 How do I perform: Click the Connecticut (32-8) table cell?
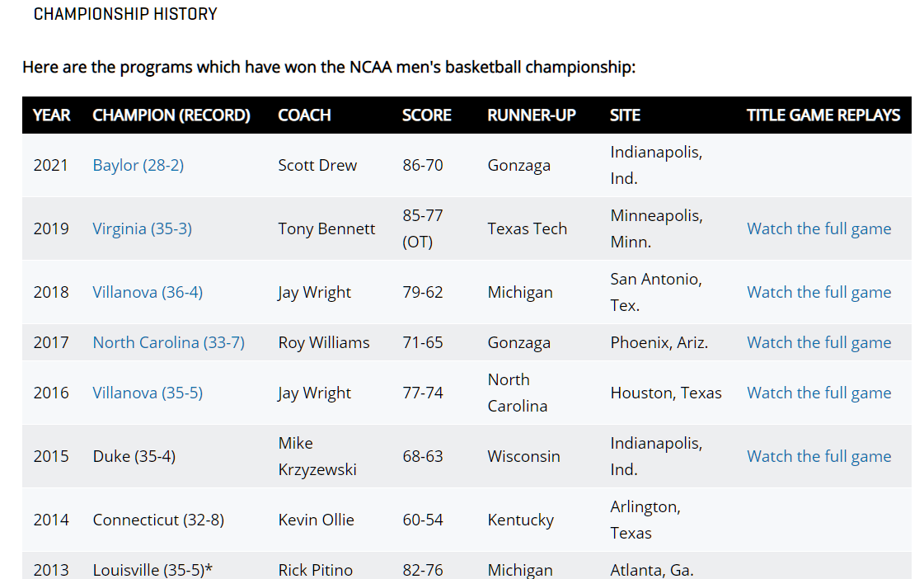(158, 520)
